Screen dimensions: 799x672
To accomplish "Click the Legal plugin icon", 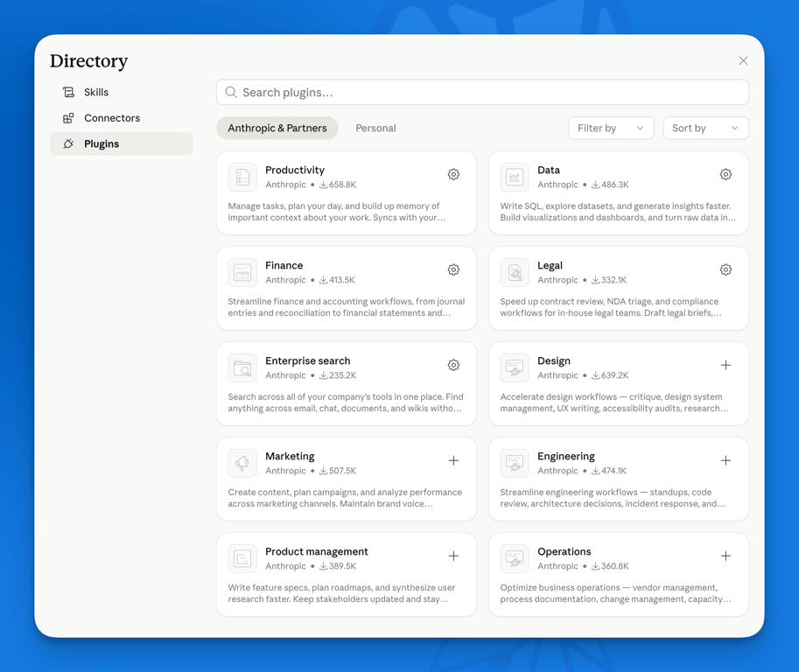I will 514,272.
